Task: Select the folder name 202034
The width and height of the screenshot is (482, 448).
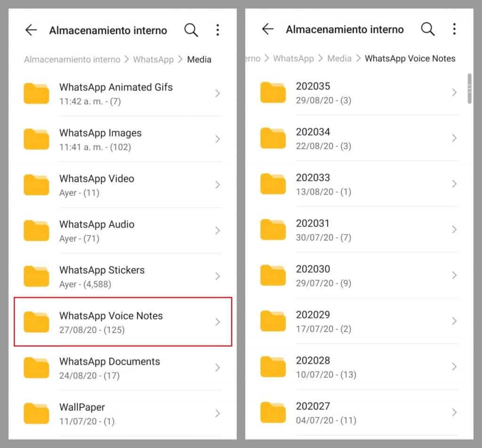Action: [x=313, y=132]
